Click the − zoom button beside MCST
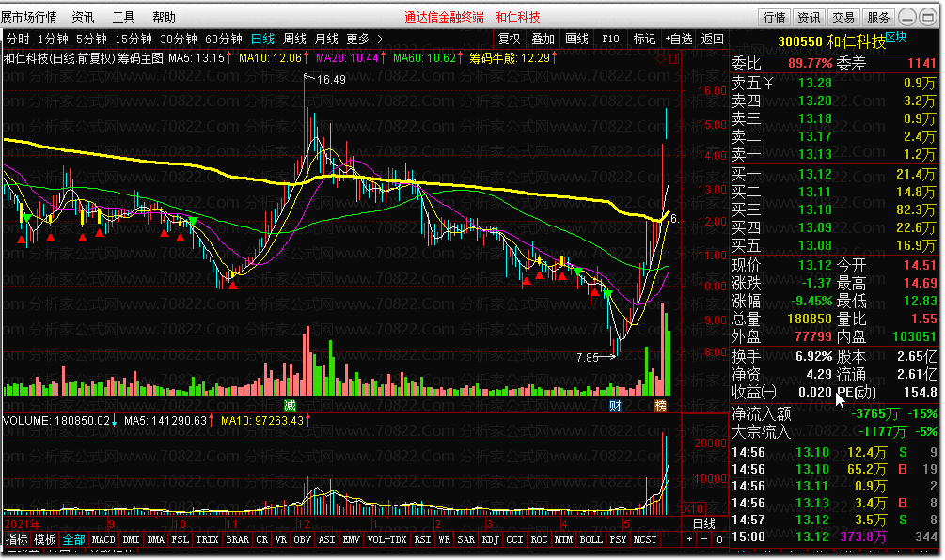 point(704,539)
